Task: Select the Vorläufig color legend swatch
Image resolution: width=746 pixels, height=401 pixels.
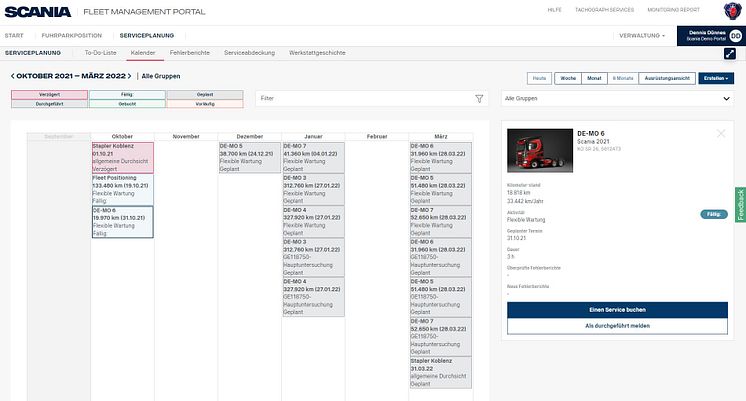Action: click(x=204, y=103)
